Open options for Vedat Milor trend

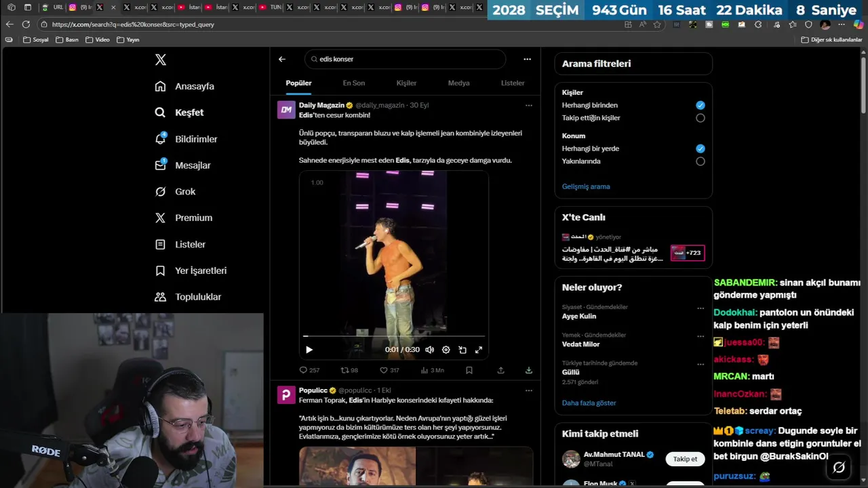[x=701, y=336]
